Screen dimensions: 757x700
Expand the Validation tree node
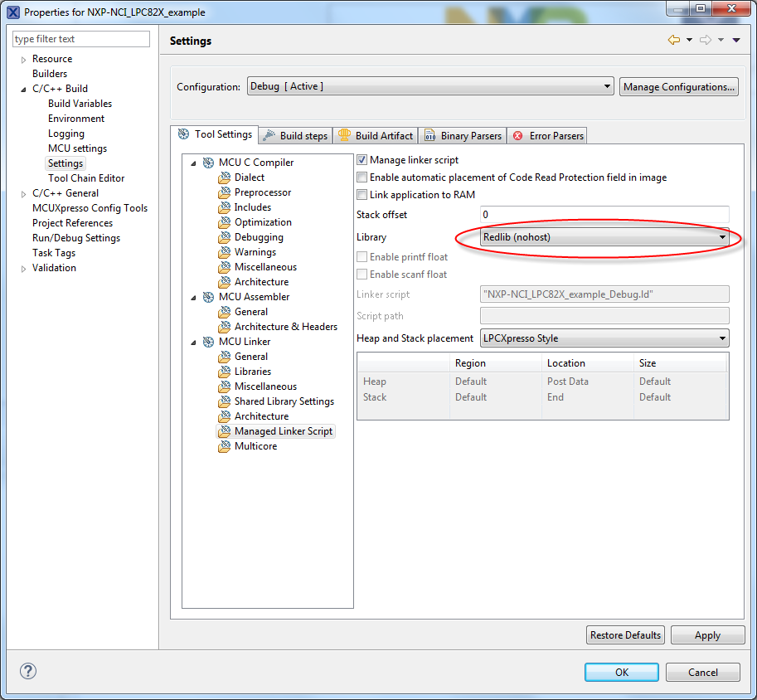pos(23,269)
